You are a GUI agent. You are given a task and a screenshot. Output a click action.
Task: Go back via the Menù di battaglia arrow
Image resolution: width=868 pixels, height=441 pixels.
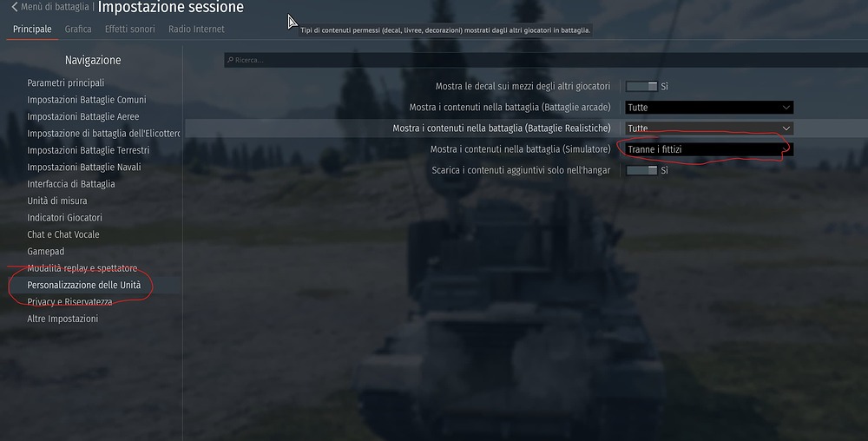coord(15,7)
